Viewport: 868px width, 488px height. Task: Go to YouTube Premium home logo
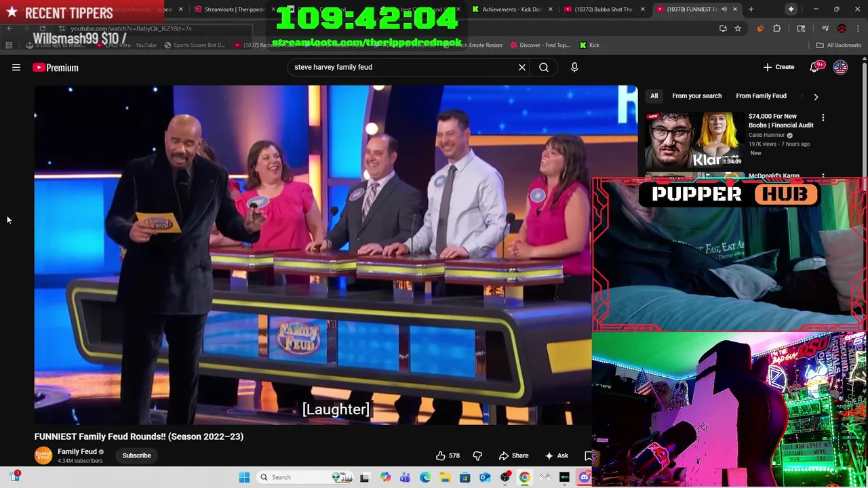pos(56,67)
